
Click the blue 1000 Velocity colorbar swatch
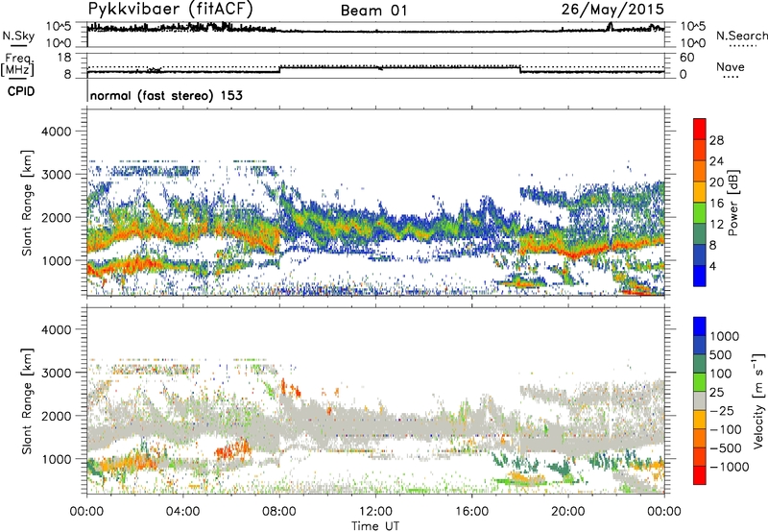tap(700, 326)
